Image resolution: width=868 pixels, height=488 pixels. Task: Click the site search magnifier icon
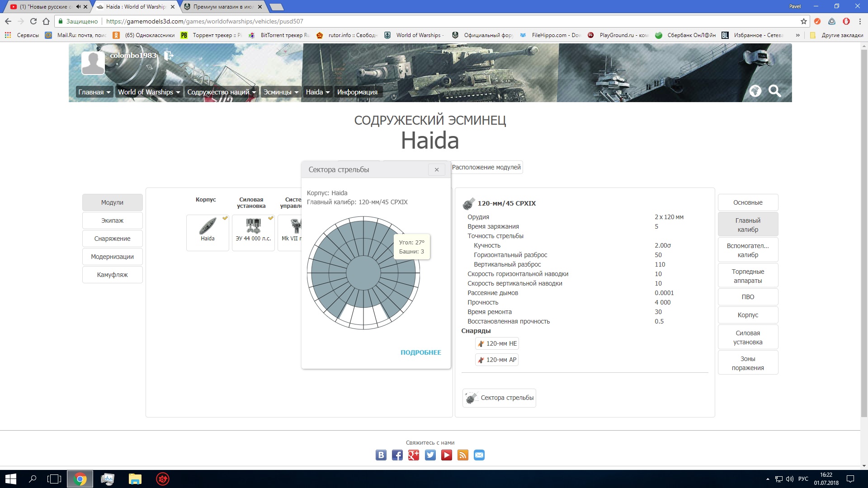774,91
